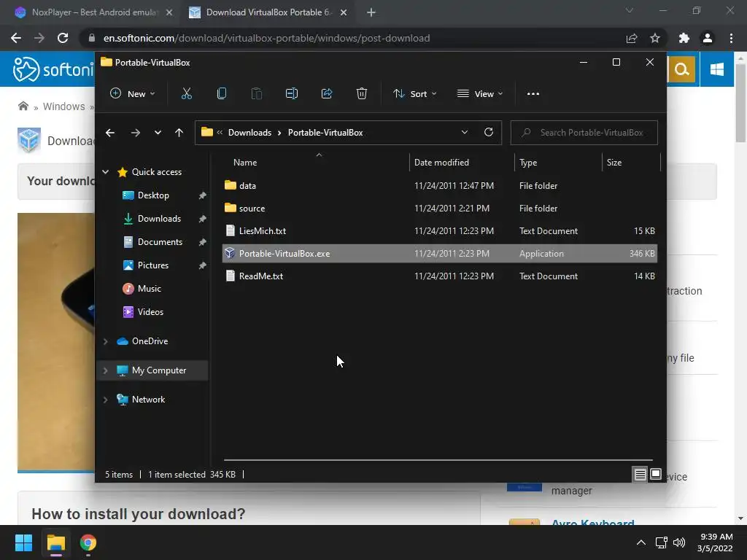Image resolution: width=747 pixels, height=560 pixels.
Task: Click the Chrome address bar URL
Action: pyautogui.click(x=266, y=38)
